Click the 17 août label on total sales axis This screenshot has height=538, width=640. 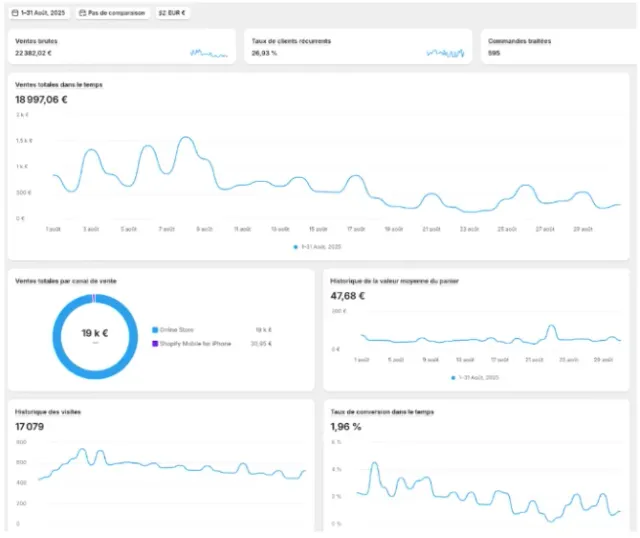(356, 229)
